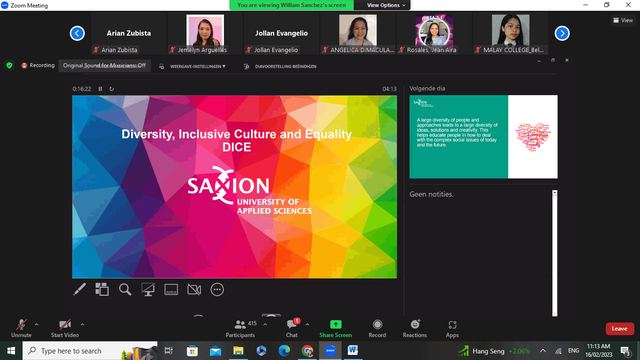Expand arrow next to Chat
Screen dimensions: 640x360
[x=307, y=324]
